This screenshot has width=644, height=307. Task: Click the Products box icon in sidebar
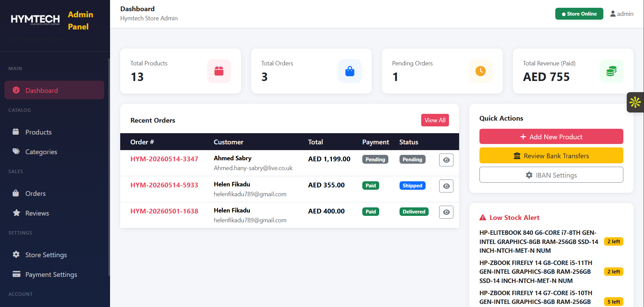(16, 131)
